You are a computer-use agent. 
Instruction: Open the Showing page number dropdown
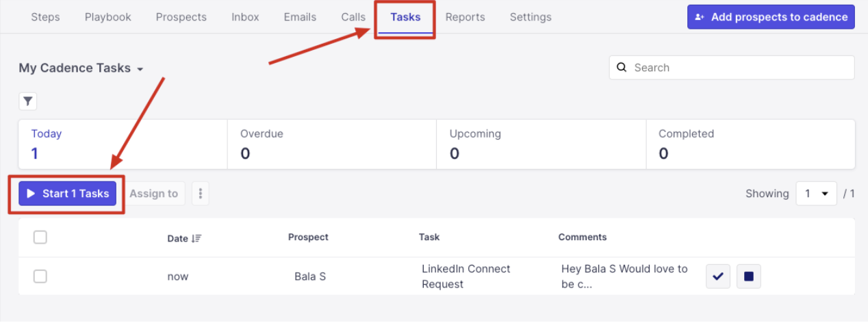[x=816, y=194]
